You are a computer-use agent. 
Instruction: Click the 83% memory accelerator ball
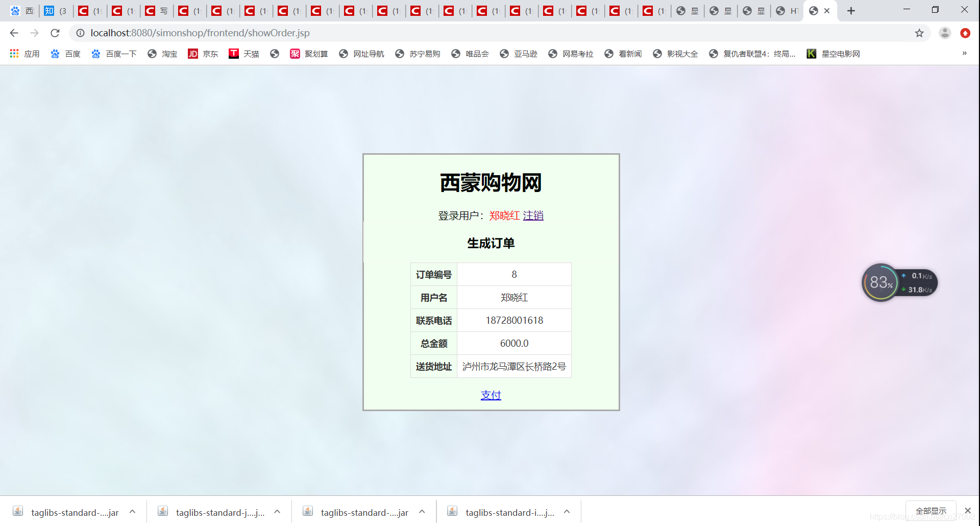[x=880, y=282]
